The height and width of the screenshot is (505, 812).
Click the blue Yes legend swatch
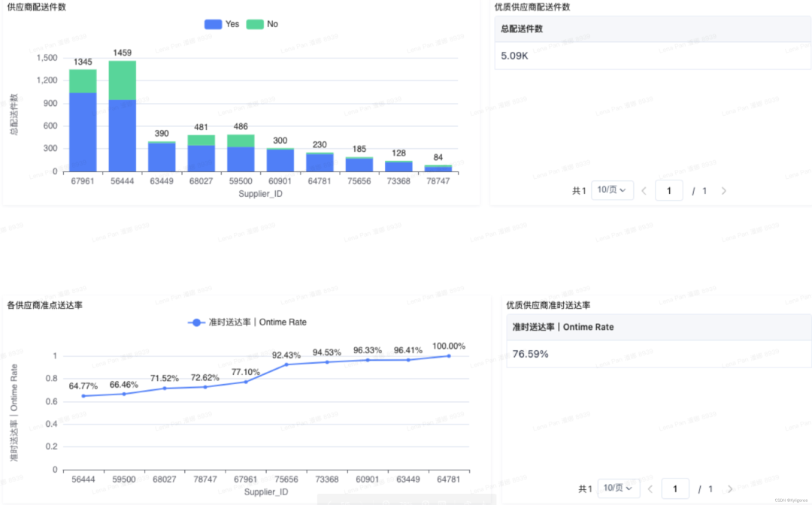pyautogui.click(x=213, y=24)
